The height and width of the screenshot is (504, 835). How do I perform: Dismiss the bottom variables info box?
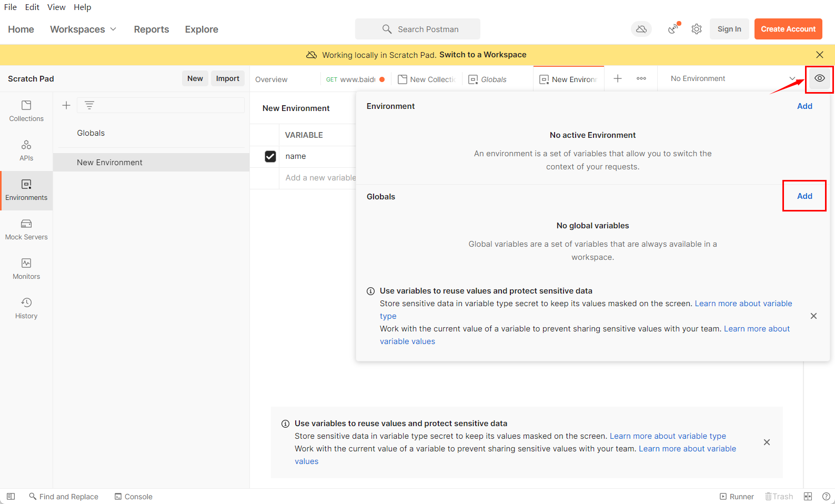pos(767,442)
